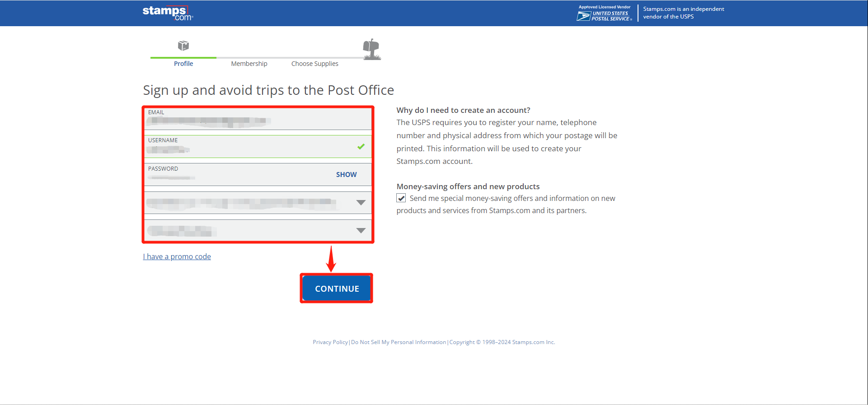The image size is (868, 405).
Task: Select the Choose Supplies step
Action: coord(314,64)
